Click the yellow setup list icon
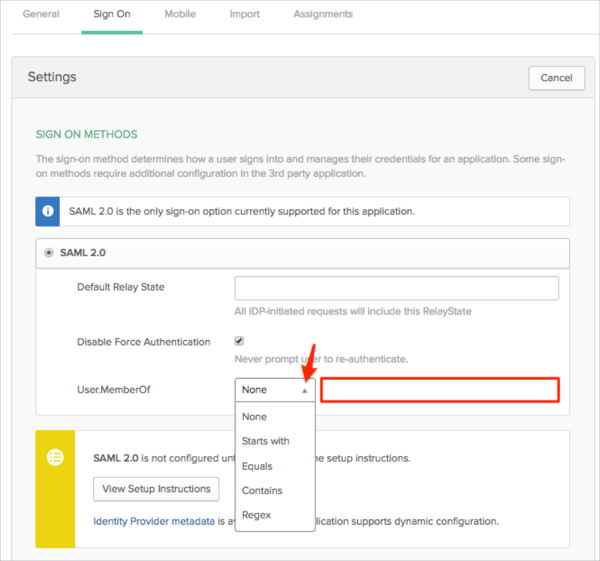Image resolution: width=600 pixels, height=561 pixels. 56,456
